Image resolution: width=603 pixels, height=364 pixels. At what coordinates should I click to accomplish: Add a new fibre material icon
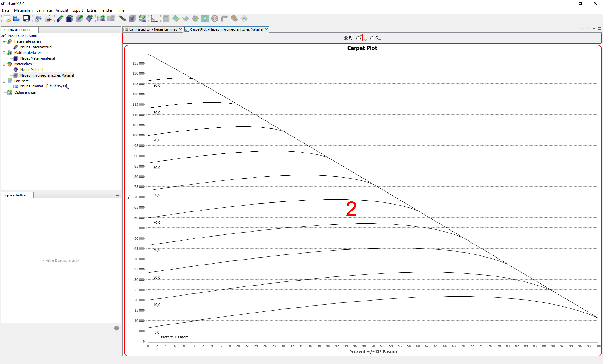tap(60, 19)
